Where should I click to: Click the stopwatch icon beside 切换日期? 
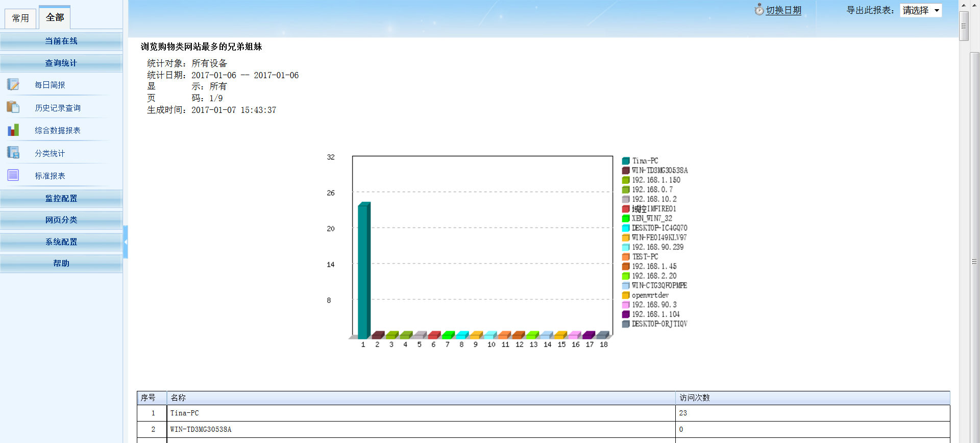pyautogui.click(x=759, y=10)
